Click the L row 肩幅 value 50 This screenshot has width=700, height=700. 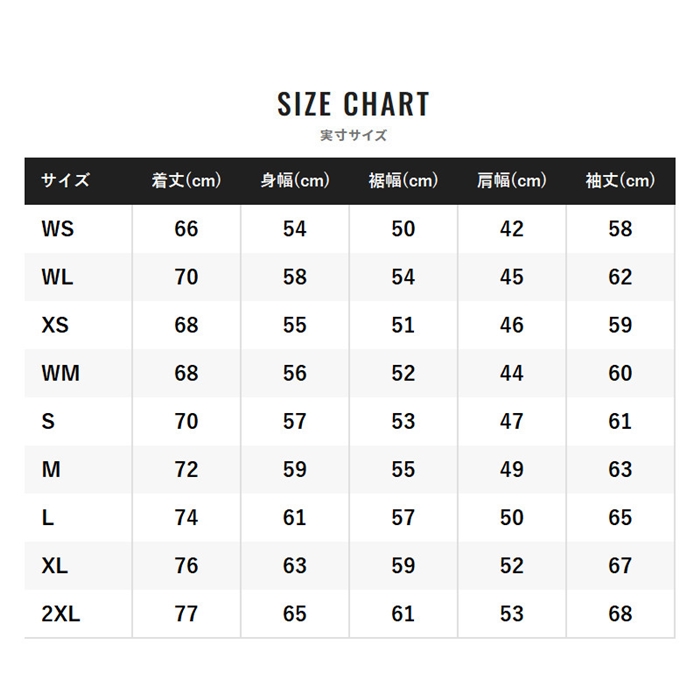coord(512,518)
